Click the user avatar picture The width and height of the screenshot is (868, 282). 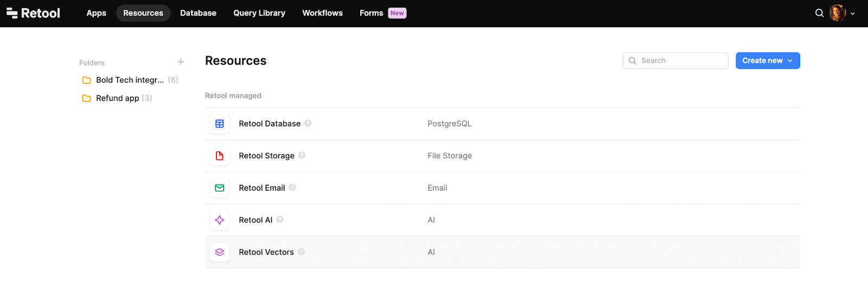pyautogui.click(x=838, y=13)
